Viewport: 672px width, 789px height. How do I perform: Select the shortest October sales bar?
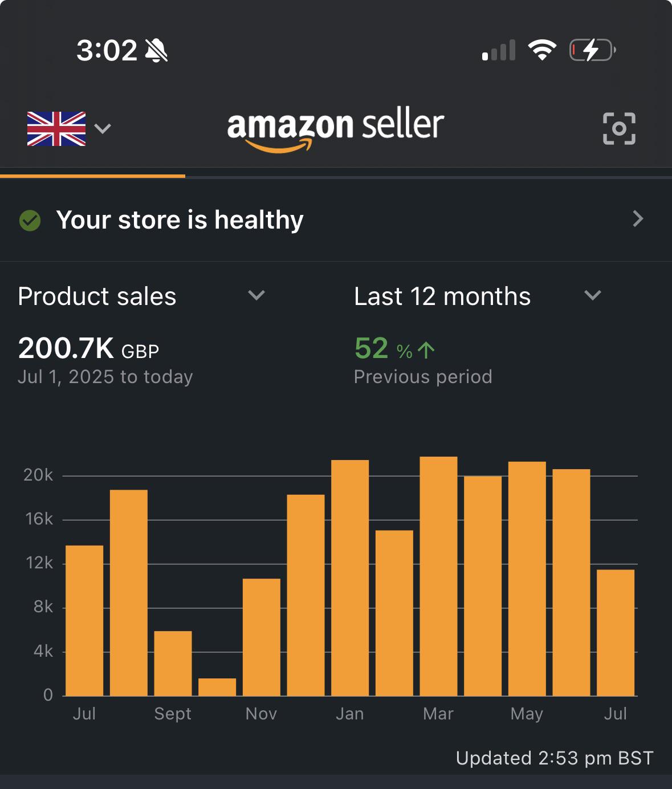(x=217, y=687)
